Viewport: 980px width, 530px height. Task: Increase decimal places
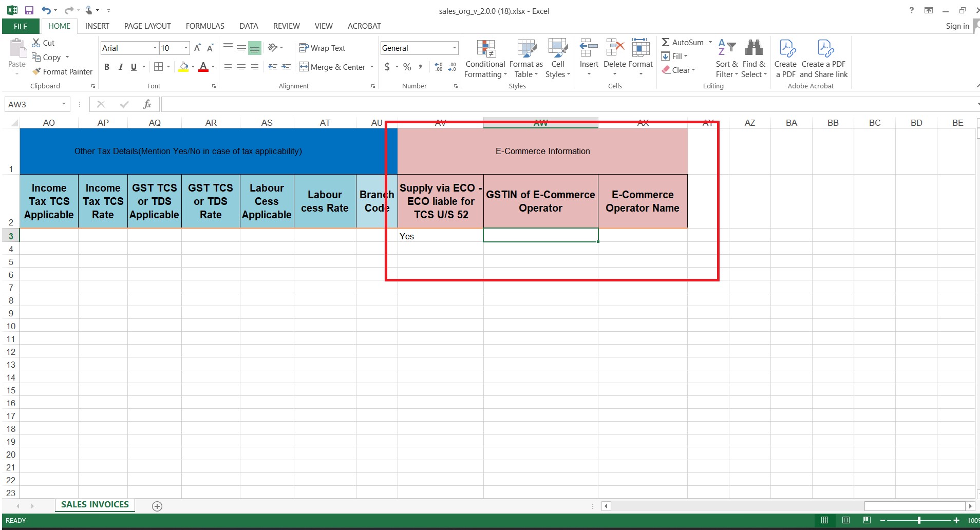tap(439, 67)
